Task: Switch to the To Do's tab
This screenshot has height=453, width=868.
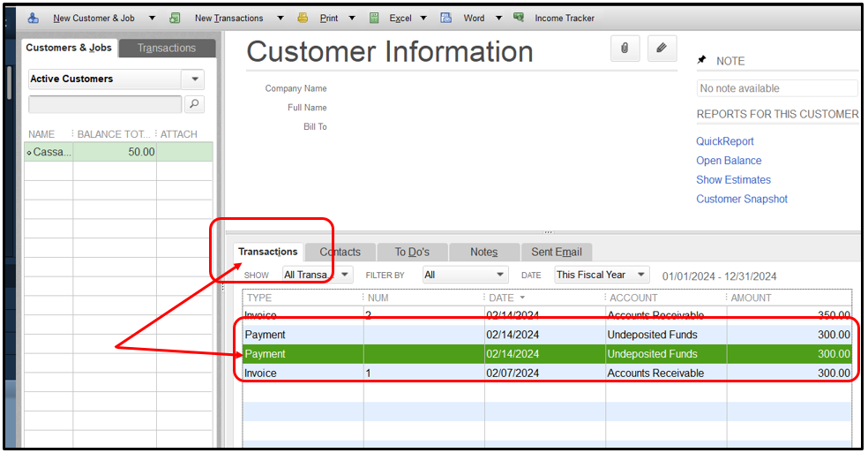Action: click(x=412, y=253)
